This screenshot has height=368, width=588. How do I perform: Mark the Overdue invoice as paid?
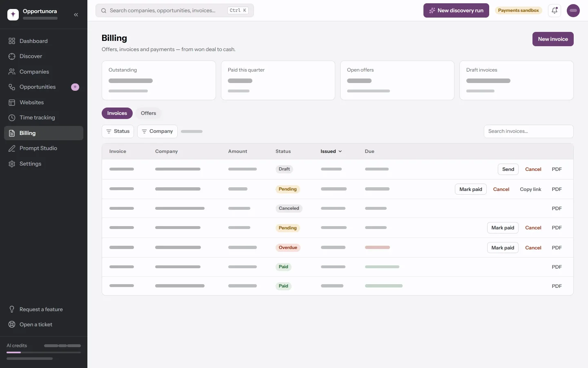coord(503,248)
